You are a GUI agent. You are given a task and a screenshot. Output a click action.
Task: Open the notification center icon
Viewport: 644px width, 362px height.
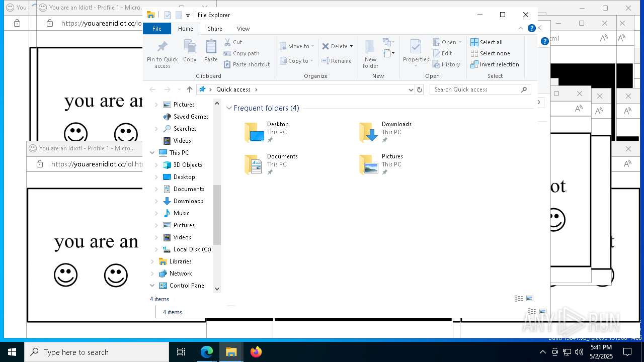click(x=627, y=352)
